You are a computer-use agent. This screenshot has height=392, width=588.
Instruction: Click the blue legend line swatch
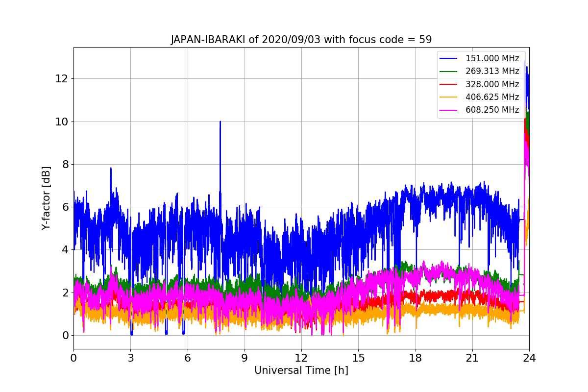click(449, 59)
